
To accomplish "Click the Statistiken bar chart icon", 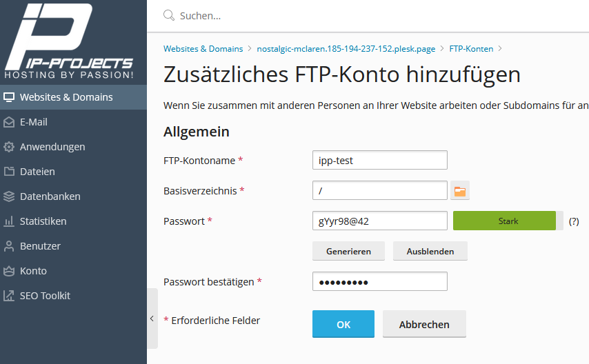I will click(x=9, y=221).
